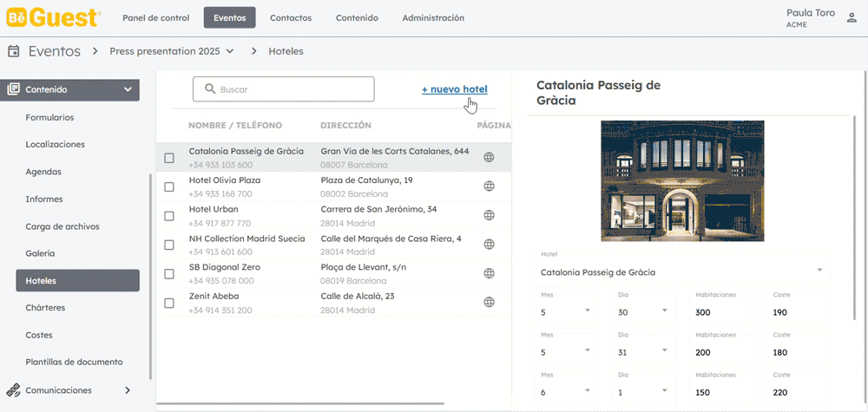Sort by NOMBRE / TELÉFONO column header
The width and height of the screenshot is (868, 412).
[235, 126]
